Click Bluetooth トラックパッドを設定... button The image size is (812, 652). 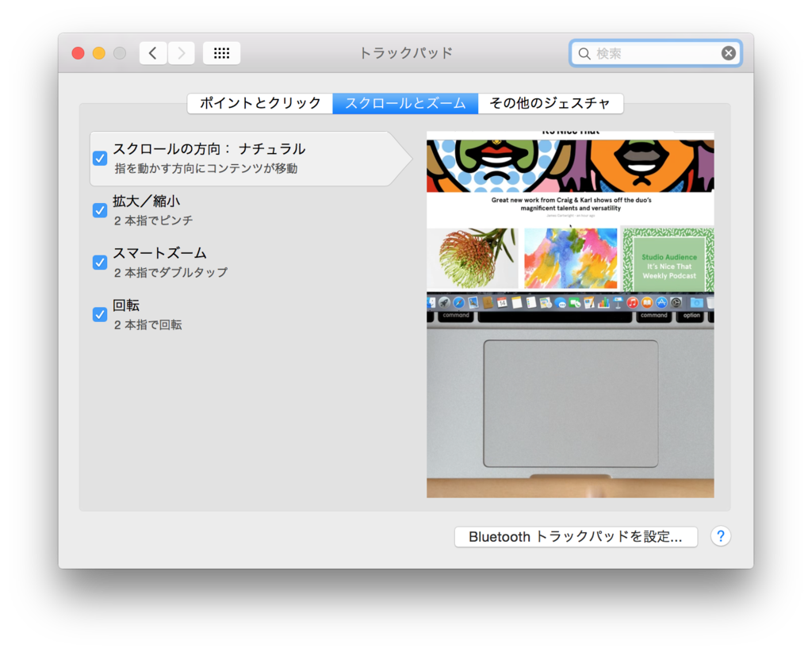(x=576, y=536)
